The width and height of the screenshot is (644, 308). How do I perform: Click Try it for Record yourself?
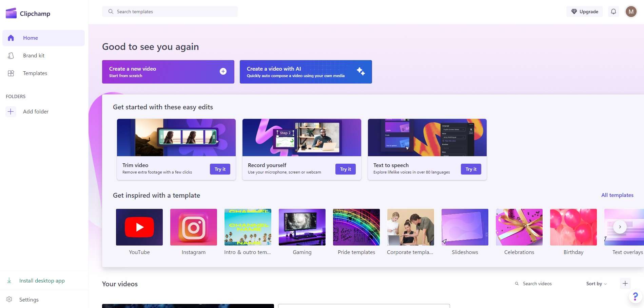click(346, 169)
